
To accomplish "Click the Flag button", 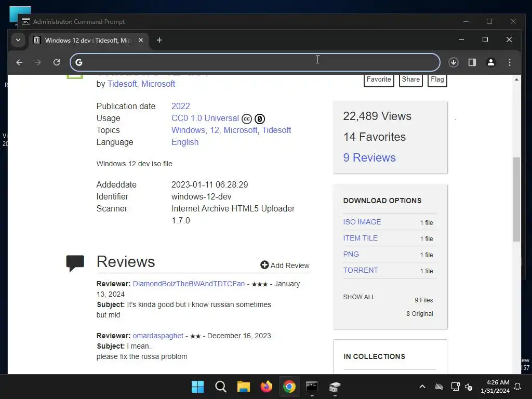I will (x=437, y=79).
